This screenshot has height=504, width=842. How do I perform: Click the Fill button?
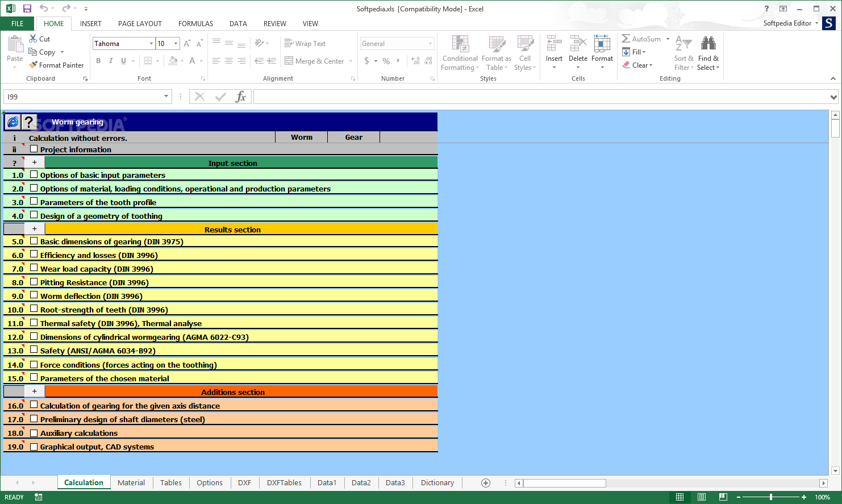point(634,52)
